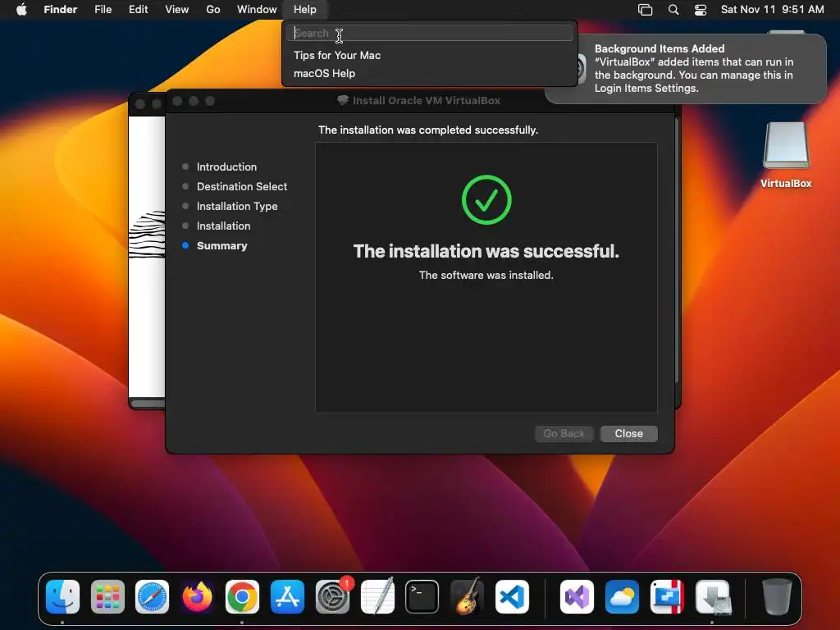Open the Finder menu
840x630 pixels.
tap(61, 10)
